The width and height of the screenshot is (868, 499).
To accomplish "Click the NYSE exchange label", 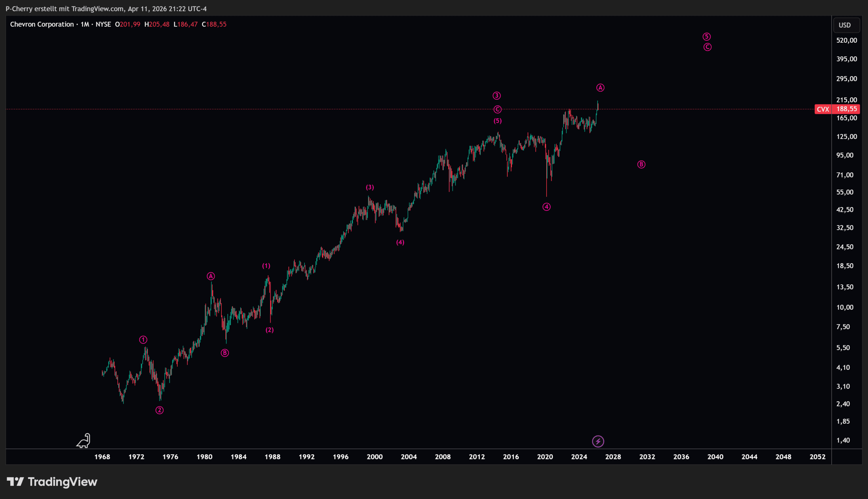I will tap(103, 24).
